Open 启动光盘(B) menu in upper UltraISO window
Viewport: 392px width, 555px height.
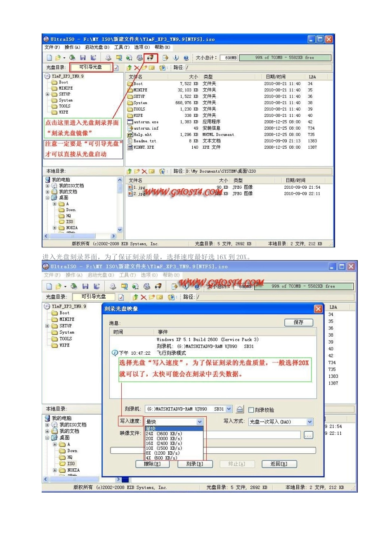97,47
